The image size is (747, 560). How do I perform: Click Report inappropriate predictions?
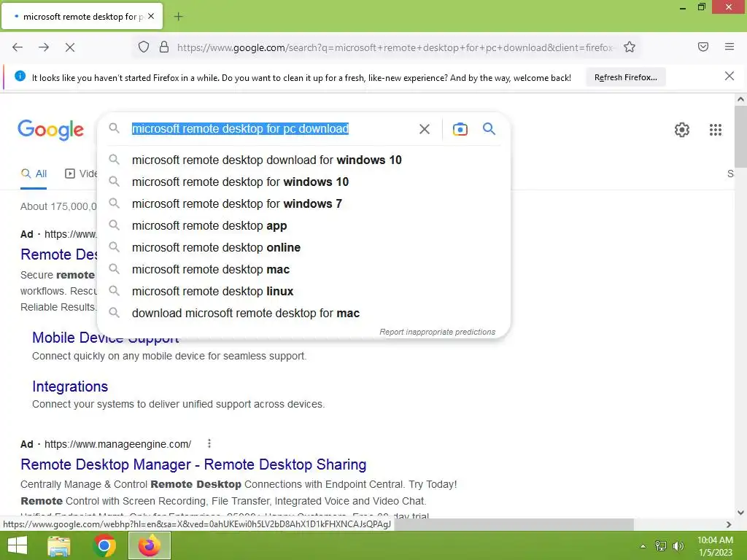(x=438, y=332)
